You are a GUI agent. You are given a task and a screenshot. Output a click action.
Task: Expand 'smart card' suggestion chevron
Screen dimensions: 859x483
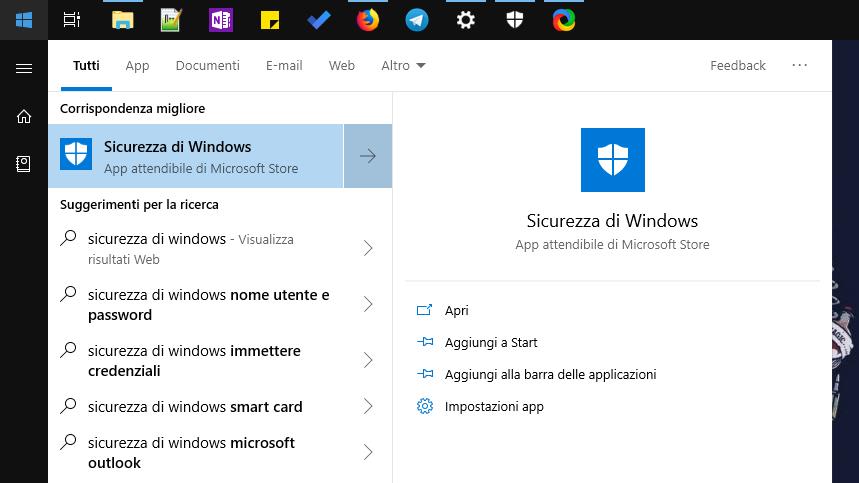(x=368, y=406)
